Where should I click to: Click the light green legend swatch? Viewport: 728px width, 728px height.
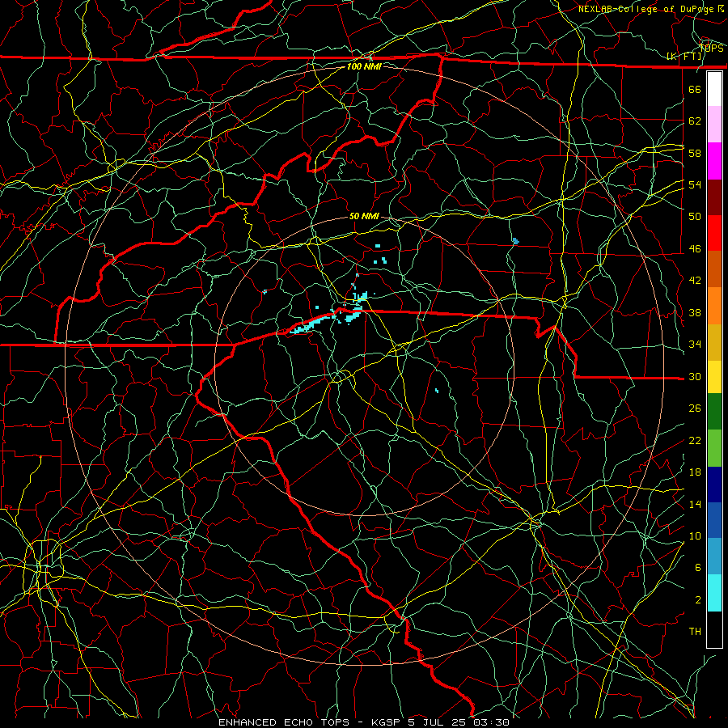pos(714,448)
